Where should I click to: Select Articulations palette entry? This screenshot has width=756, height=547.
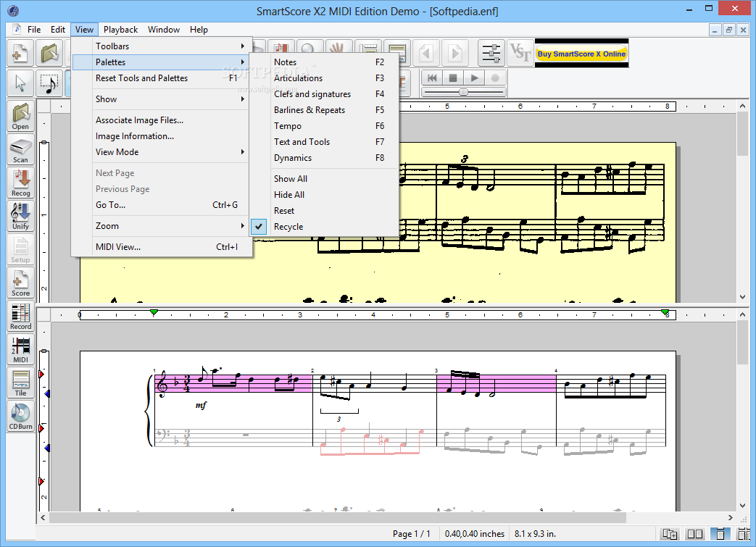click(x=325, y=78)
